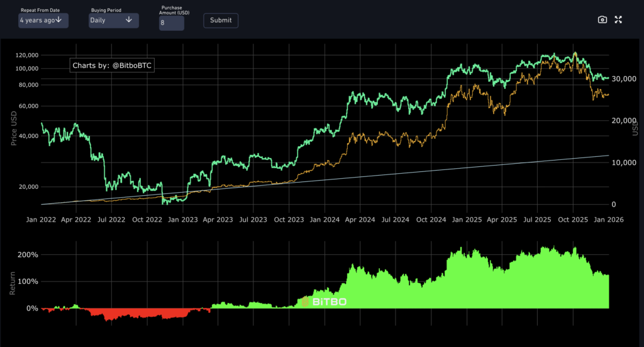Open the Repeat From Date dropdown
Viewport: 644px width, 347px height.
pyautogui.click(x=43, y=20)
